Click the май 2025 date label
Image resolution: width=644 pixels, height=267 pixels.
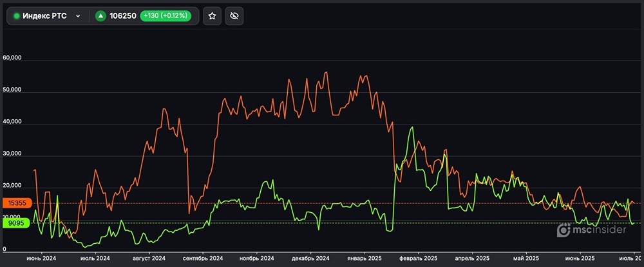click(x=526, y=258)
